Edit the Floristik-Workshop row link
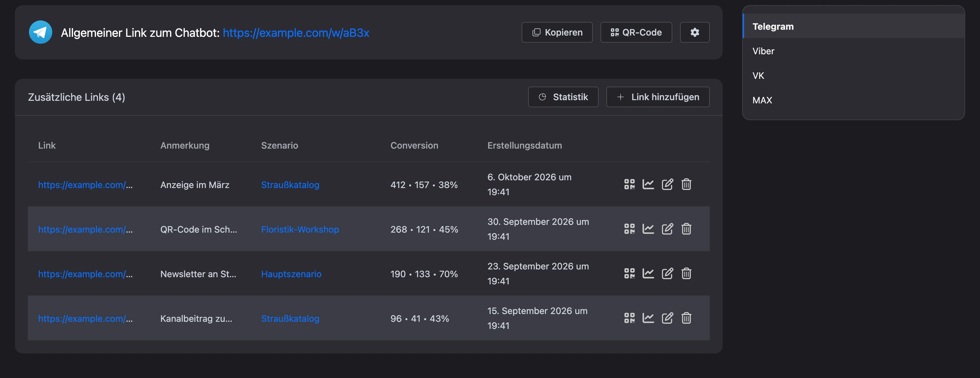Viewport: 980px width, 378px height. [667, 229]
